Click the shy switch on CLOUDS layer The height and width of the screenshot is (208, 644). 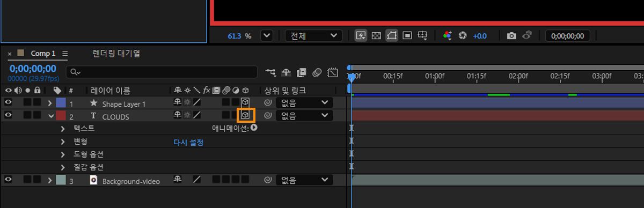177,115
